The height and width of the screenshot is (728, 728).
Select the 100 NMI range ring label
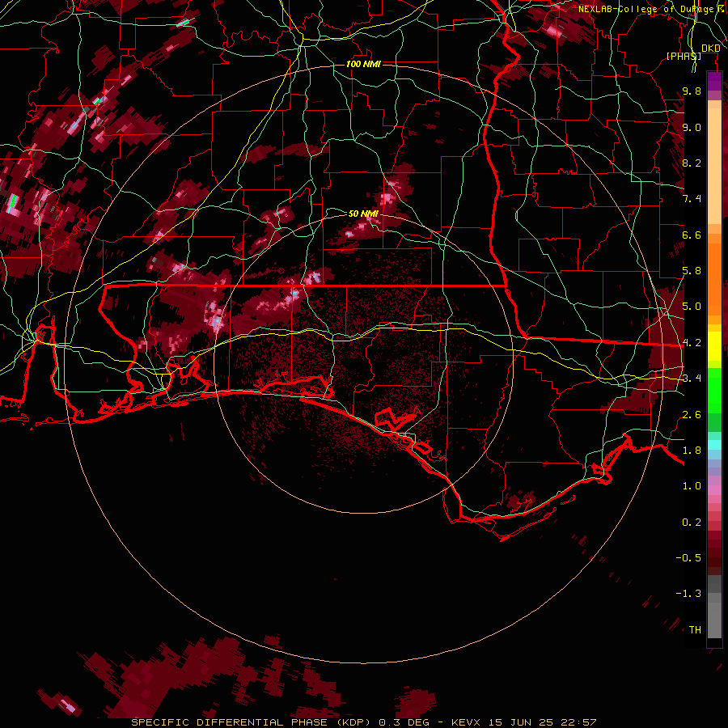[x=363, y=64]
